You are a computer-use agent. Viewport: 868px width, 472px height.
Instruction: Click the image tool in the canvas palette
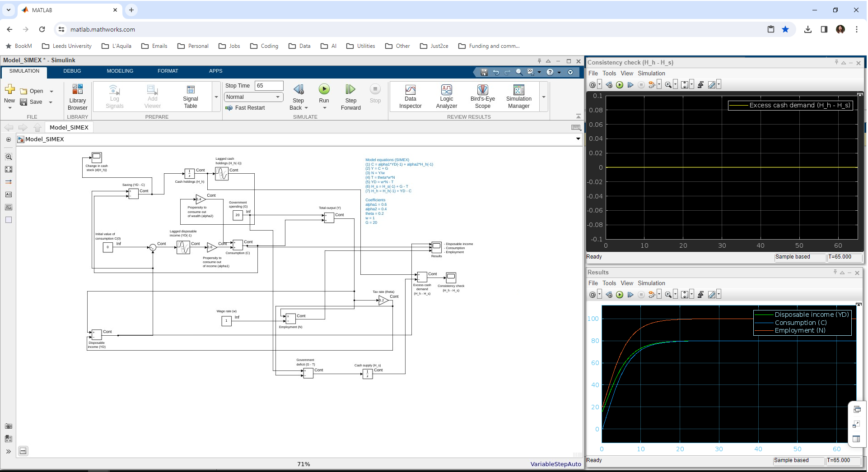point(9,207)
